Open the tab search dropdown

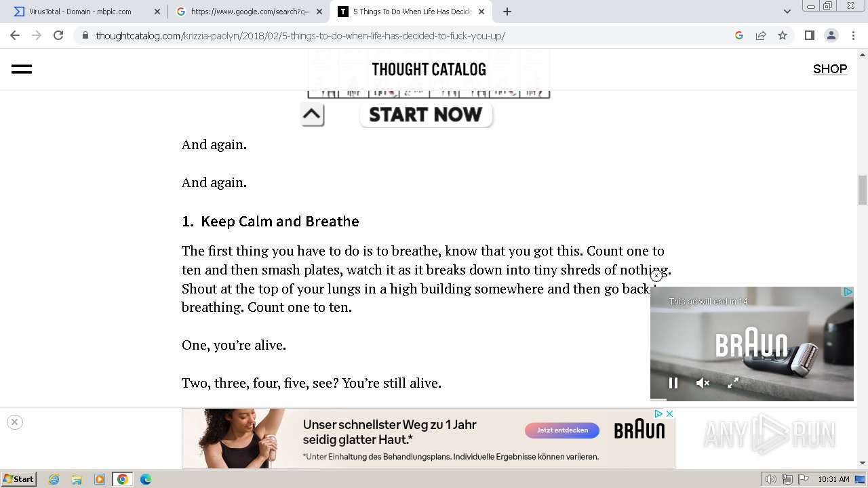pos(787,12)
